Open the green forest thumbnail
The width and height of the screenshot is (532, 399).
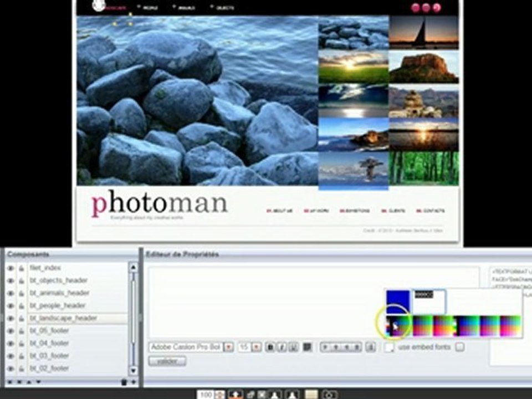point(424,168)
